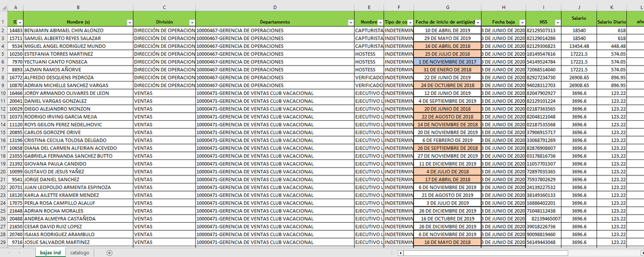Select cell JAZMIN RAMOS AÑORVE
The width and height of the screenshot is (644, 257).
(78, 70)
